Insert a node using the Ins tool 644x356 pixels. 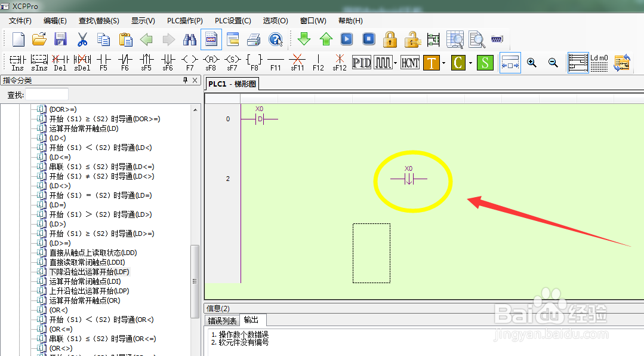pos(18,63)
